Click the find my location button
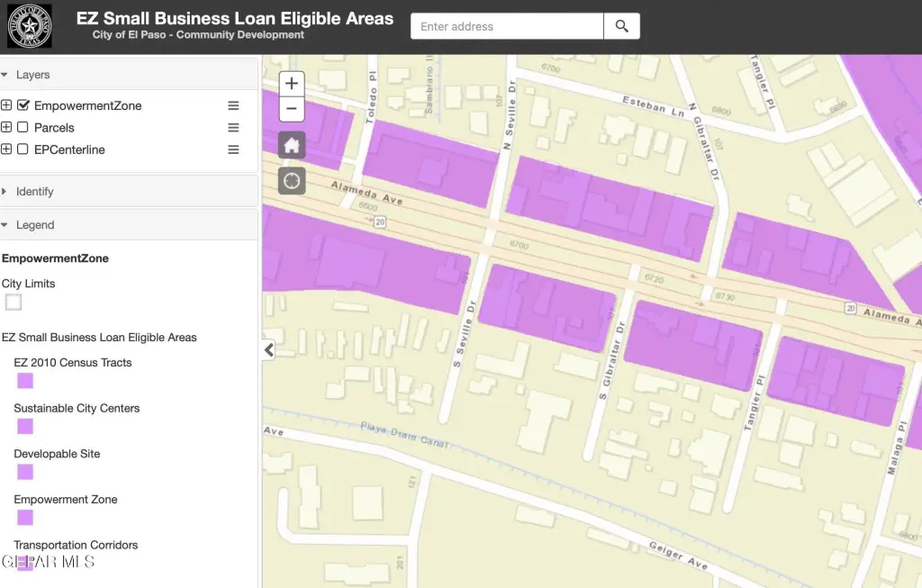 tap(292, 181)
